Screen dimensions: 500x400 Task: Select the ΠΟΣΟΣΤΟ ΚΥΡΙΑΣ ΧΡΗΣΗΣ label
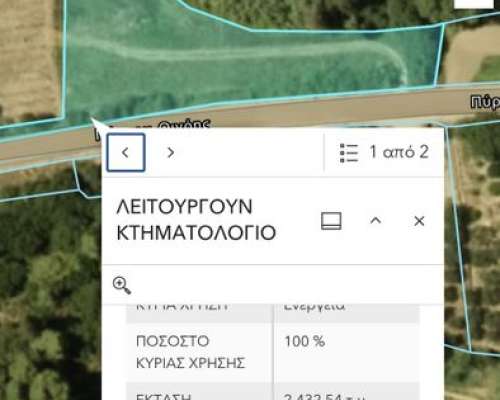(x=190, y=352)
